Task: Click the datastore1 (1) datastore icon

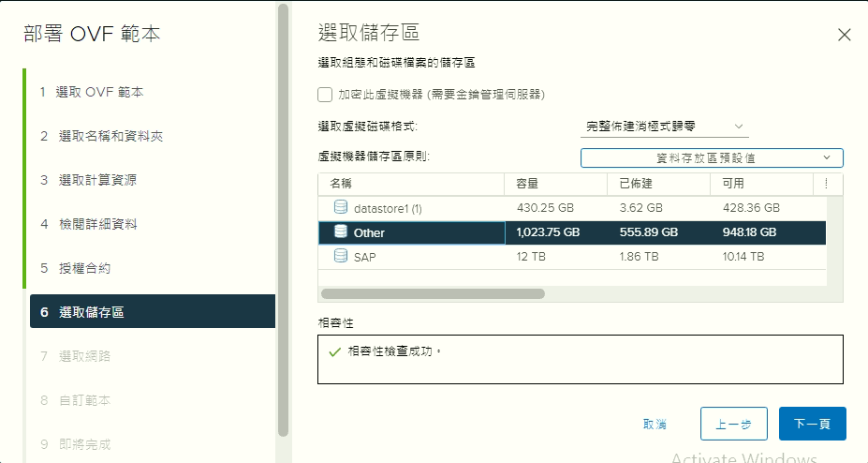Action: (340, 207)
